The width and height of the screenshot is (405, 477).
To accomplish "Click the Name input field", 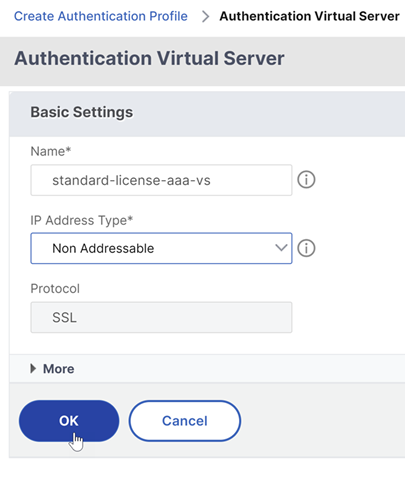I will click(161, 180).
